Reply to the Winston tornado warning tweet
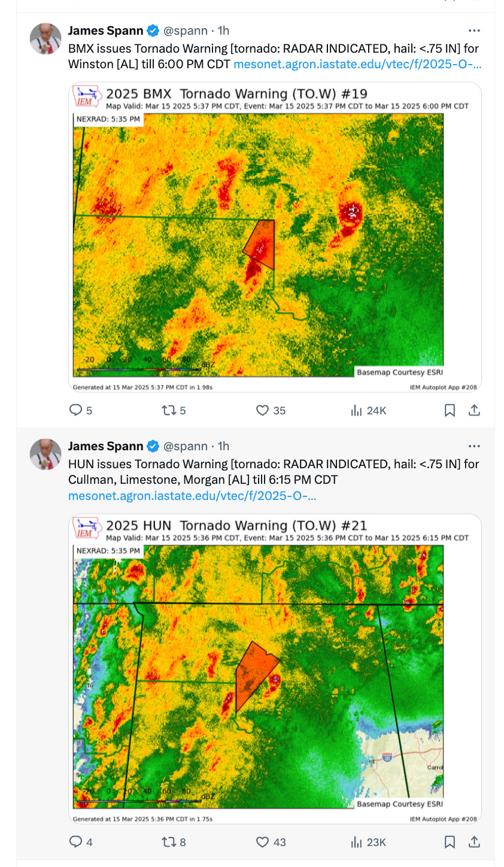Viewport: 504px width, 867px height. click(x=76, y=410)
